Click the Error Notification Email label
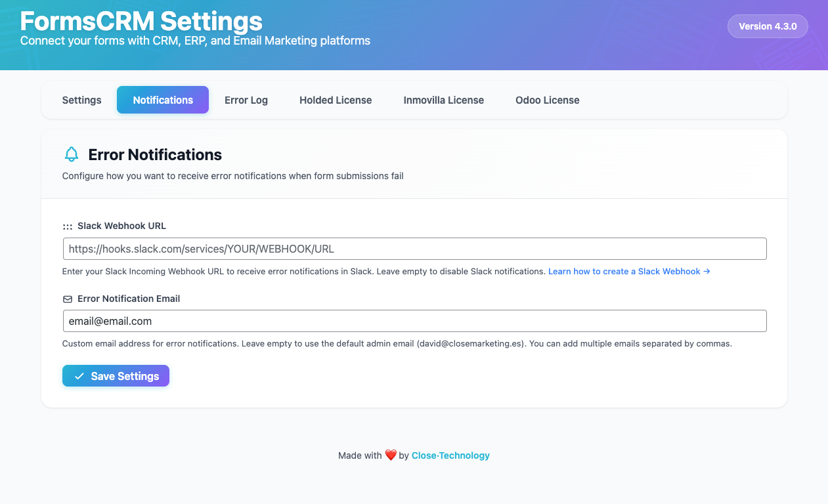 coord(129,299)
